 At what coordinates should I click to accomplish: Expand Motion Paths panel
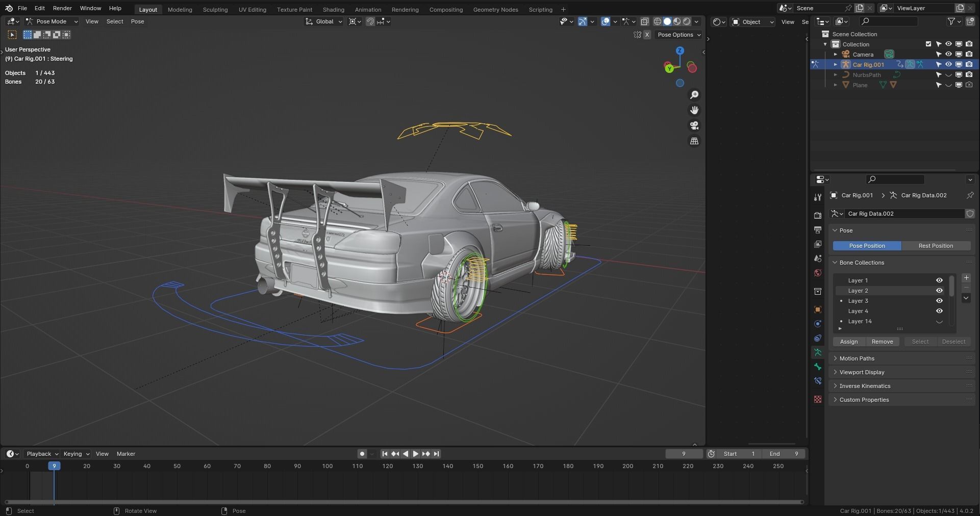coord(857,358)
